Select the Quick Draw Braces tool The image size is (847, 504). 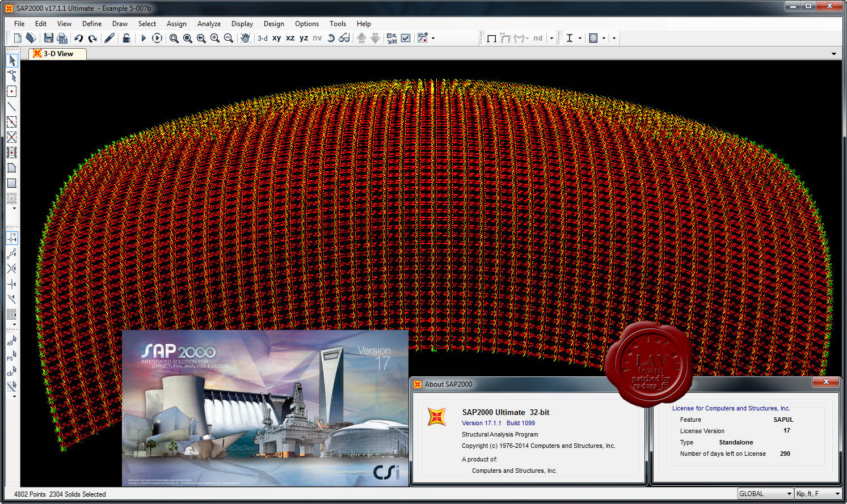12,137
